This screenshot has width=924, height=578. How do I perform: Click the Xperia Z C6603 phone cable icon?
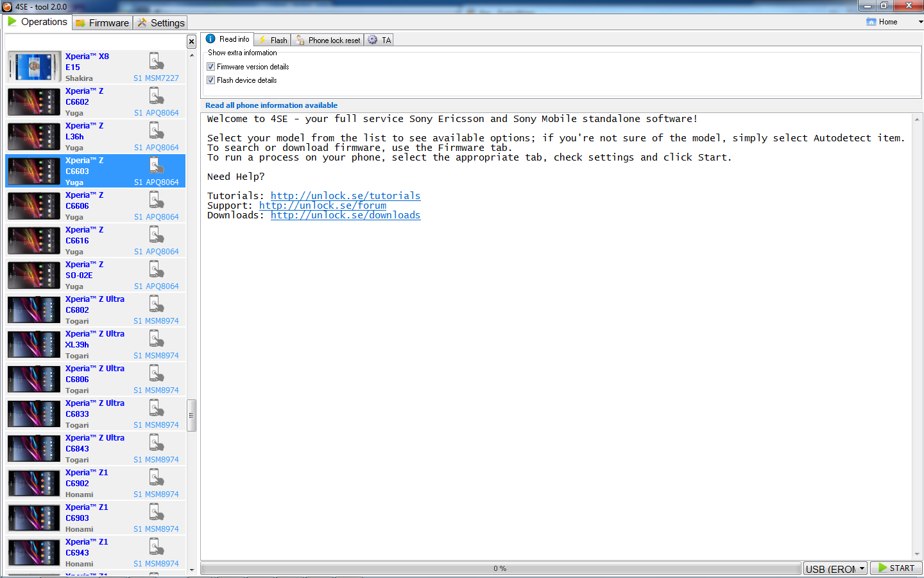[157, 165]
